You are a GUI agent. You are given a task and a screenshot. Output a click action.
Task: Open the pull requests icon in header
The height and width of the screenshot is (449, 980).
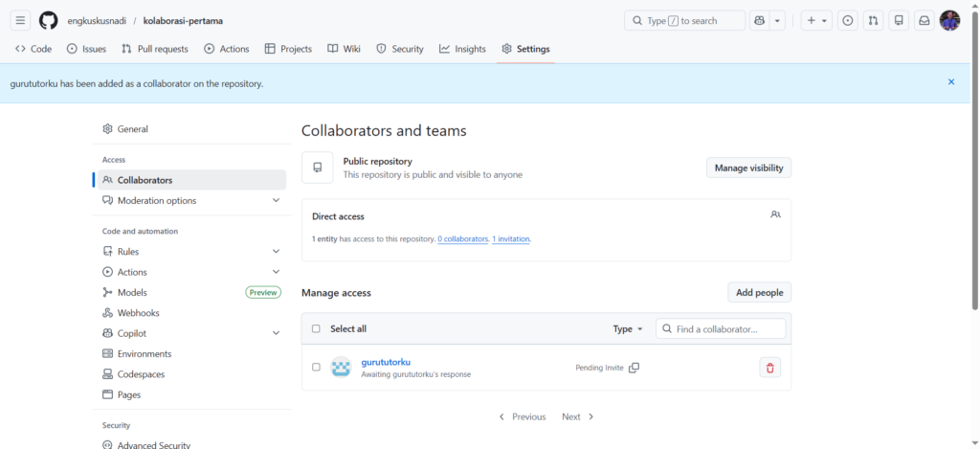873,20
